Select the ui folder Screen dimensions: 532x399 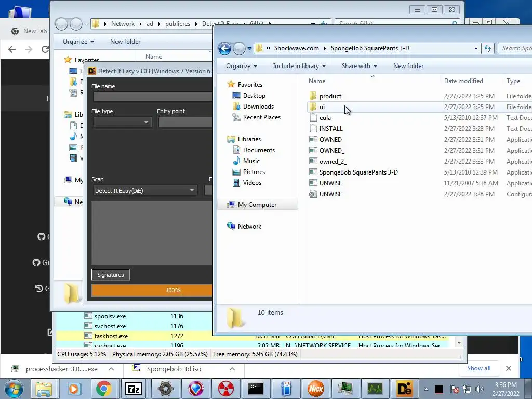click(322, 107)
